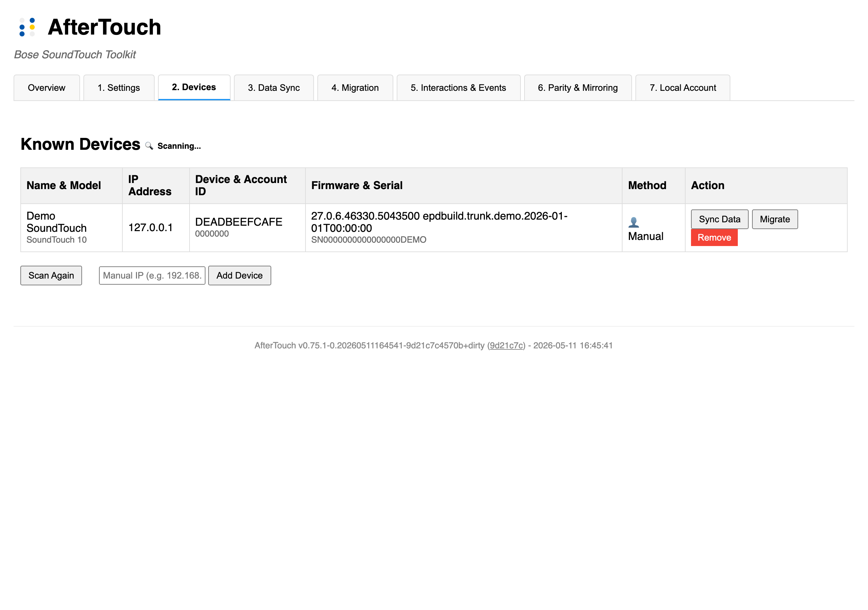
Task: Open the 9d21c7c commit link
Action: [506, 345]
